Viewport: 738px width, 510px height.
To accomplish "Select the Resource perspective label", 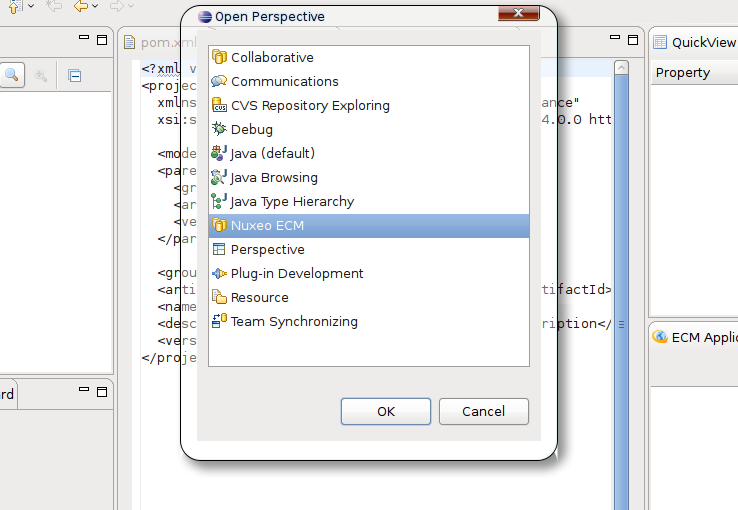I will pyautogui.click(x=260, y=297).
